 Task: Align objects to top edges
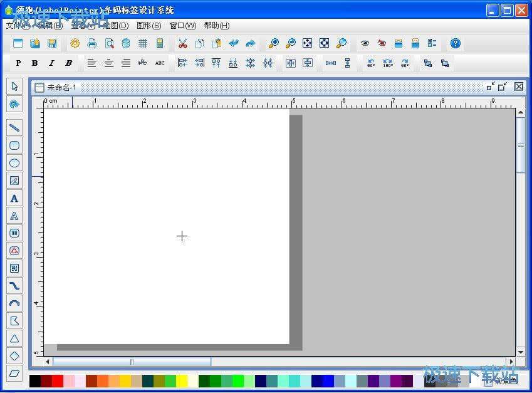(x=216, y=63)
